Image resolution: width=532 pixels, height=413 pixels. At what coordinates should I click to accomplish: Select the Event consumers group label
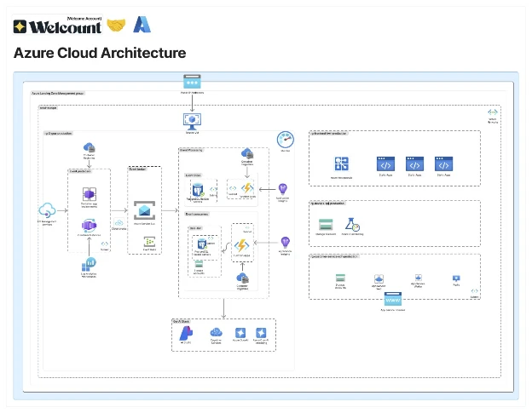(197, 214)
